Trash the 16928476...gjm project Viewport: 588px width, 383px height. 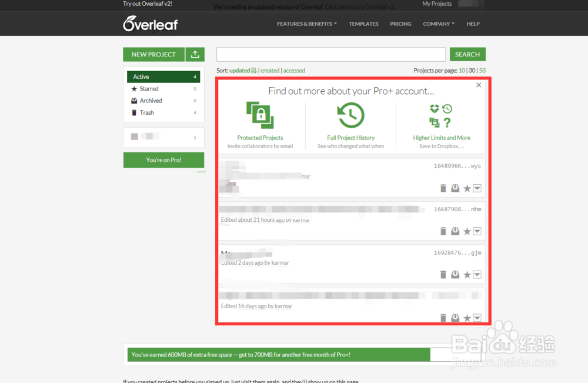click(443, 275)
